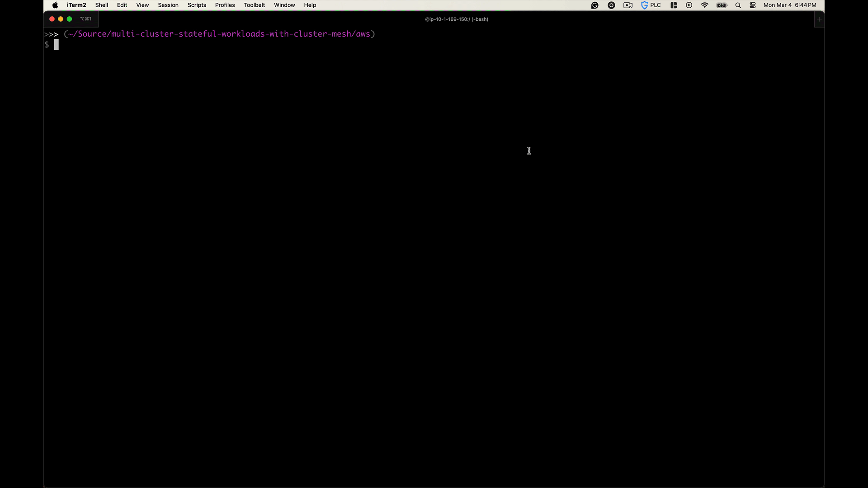Image resolution: width=868 pixels, height=488 pixels.
Task: Select the ip-10-1-169-150 bash tab
Action: [x=456, y=19]
